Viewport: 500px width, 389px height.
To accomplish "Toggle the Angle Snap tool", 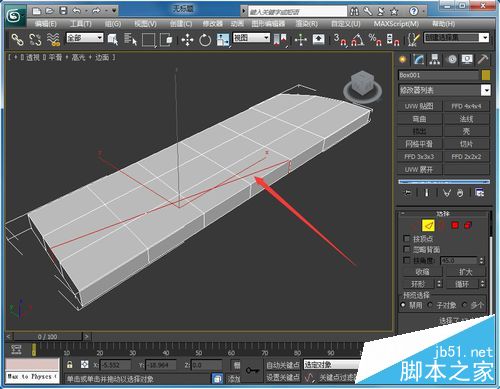I will 358,40.
